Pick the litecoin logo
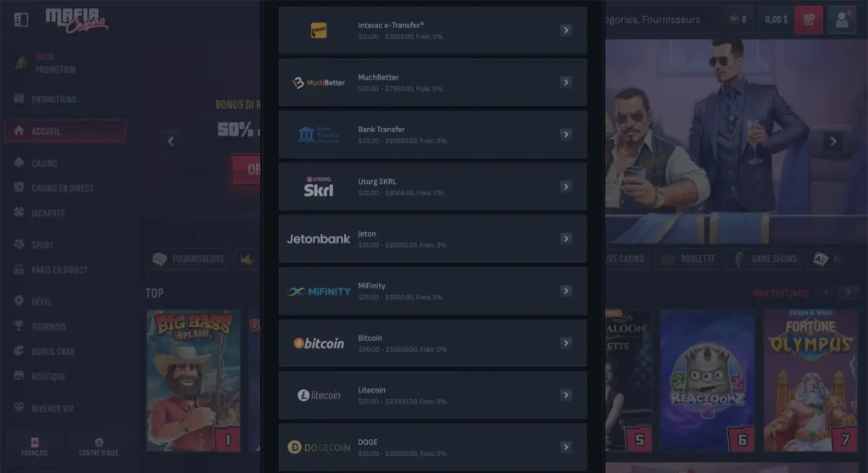Viewport: 868px width, 473px height. click(x=319, y=396)
